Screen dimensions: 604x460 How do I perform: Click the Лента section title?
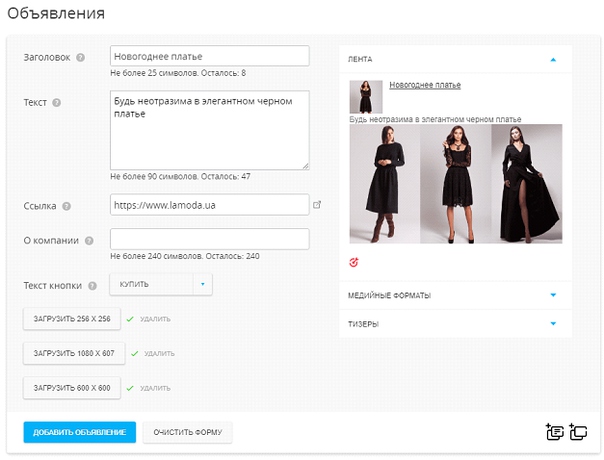pos(360,59)
